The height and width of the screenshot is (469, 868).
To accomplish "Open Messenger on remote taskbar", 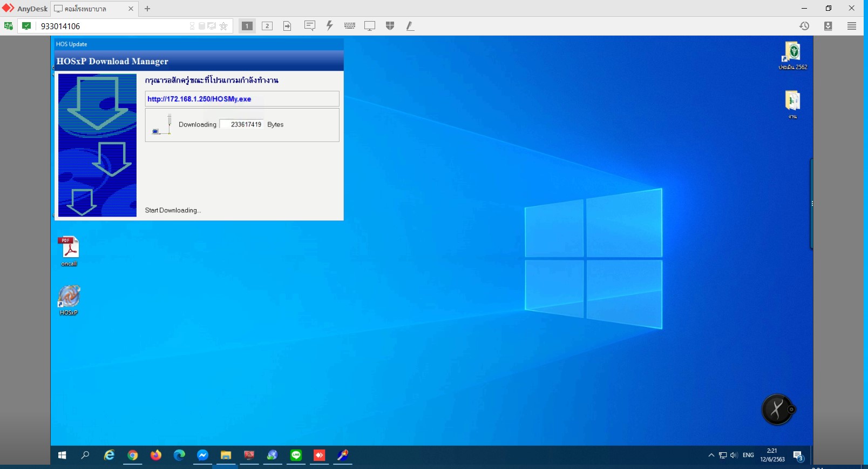I will [202, 455].
